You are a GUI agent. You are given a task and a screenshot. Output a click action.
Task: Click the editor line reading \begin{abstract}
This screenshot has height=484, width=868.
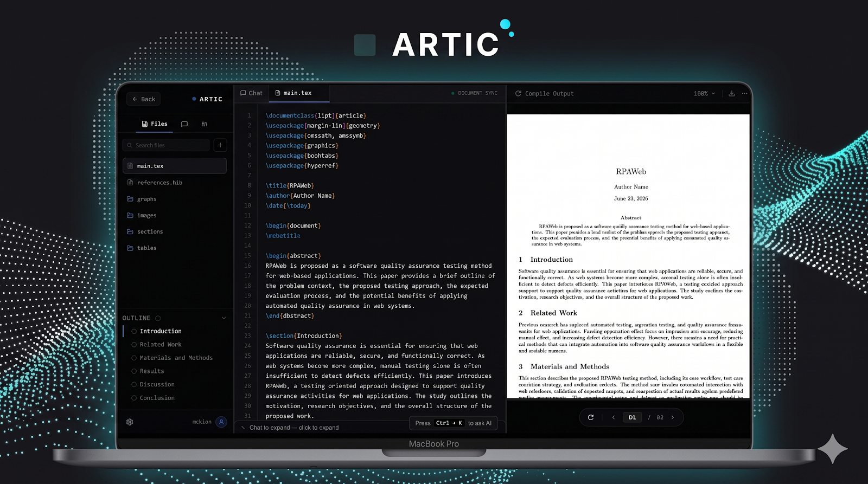(293, 256)
